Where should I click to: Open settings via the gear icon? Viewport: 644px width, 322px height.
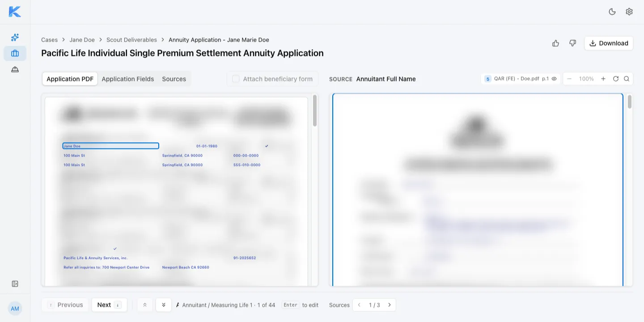coord(629,12)
